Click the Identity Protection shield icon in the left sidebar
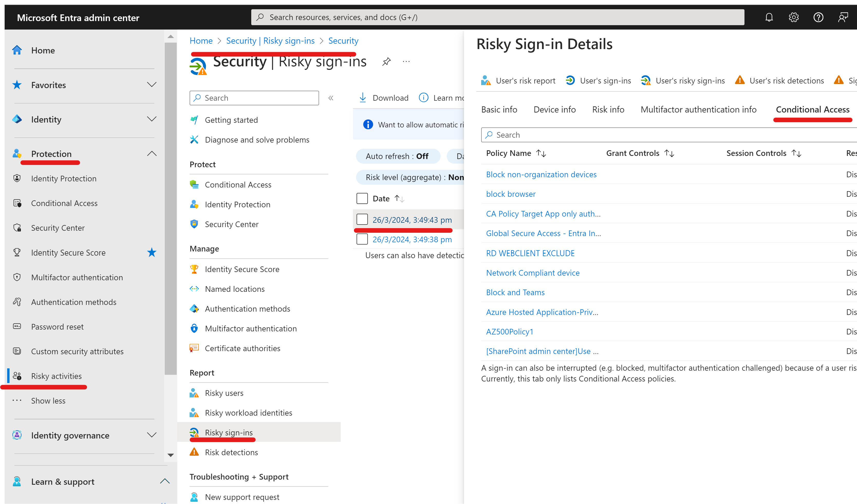Image resolution: width=857 pixels, height=504 pixels. tap(17, 178)
